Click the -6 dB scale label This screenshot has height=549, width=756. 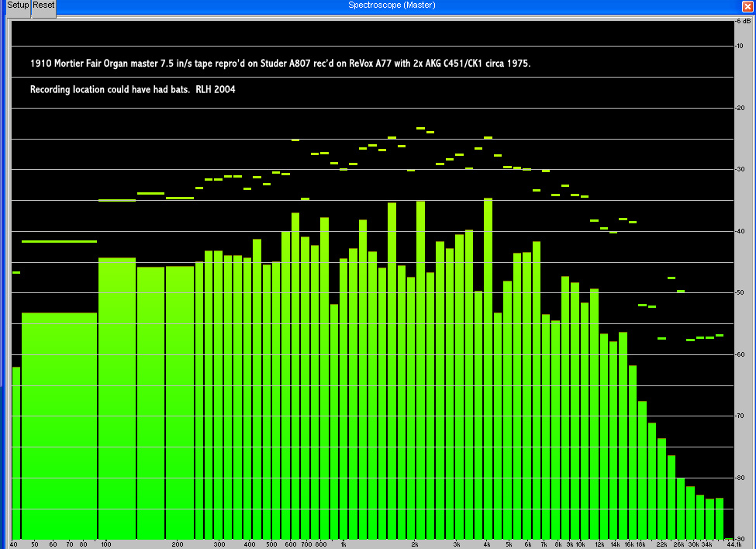(x=743, y=21)
